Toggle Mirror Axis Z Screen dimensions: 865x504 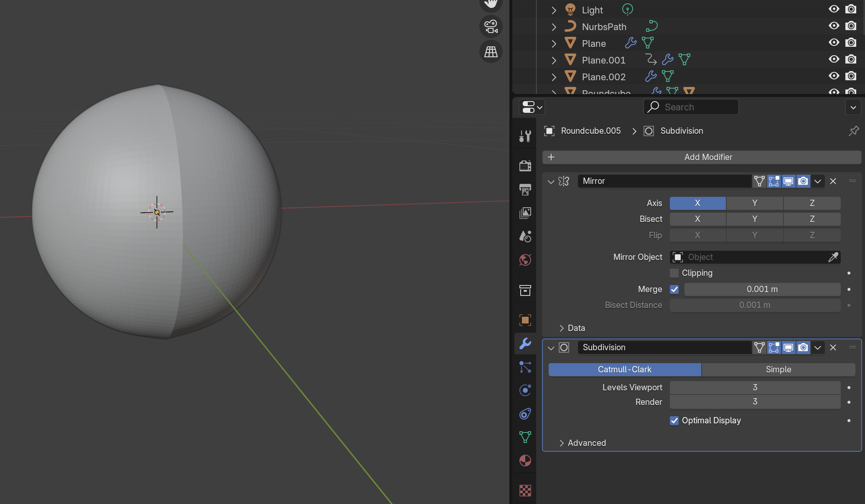coord(812,203)
